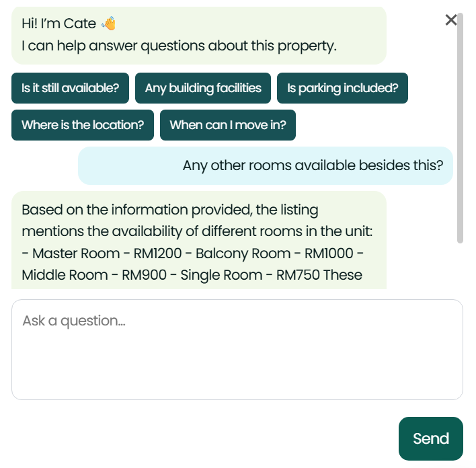Image resolution: width=476 pixels, height=468 pixels.
Task: Click the waving hand emoji
Action: click(x=109, y=24)
